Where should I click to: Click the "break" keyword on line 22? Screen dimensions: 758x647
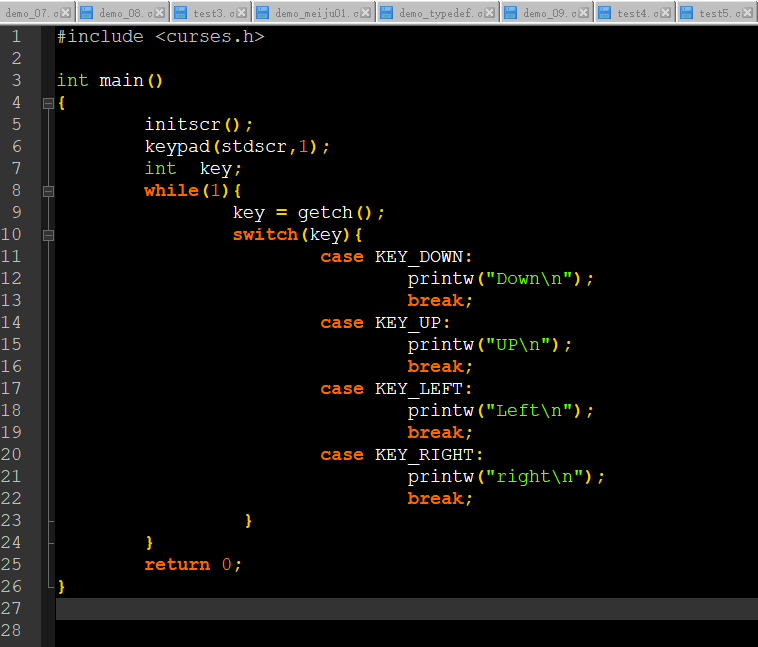[436, 499]
